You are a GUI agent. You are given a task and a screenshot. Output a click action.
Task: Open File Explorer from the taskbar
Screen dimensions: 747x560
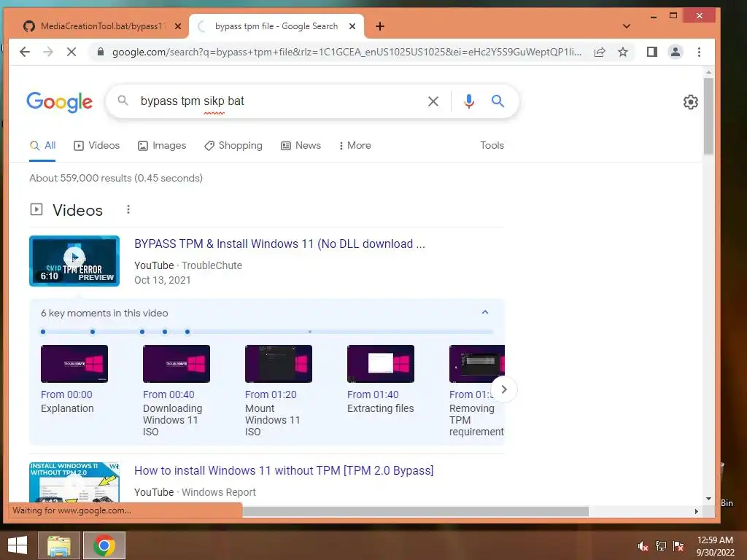coord(58,545)
